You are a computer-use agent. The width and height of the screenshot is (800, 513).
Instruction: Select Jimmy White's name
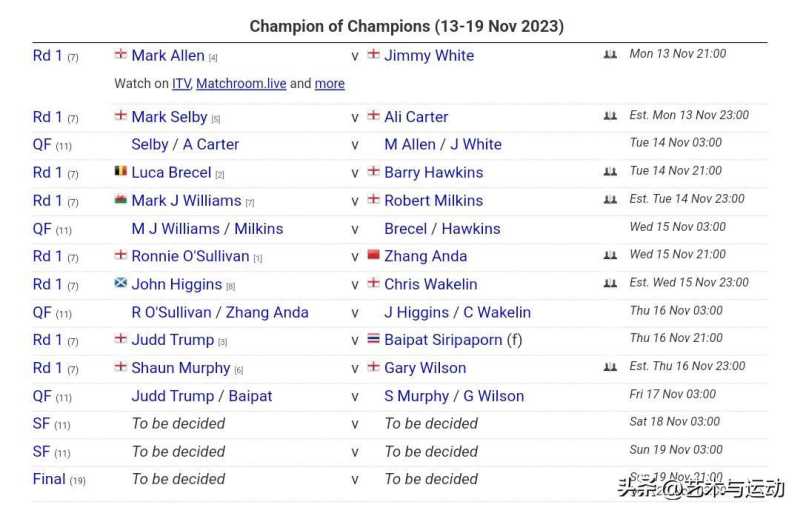pyautogui.click(x=429, y=55)
